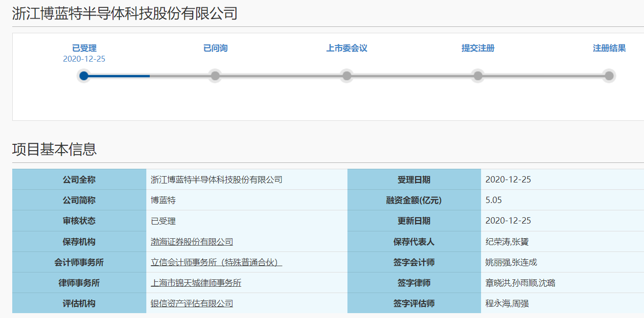
Task: Click the 评估机构 header cell
Action: coord(79,303)
